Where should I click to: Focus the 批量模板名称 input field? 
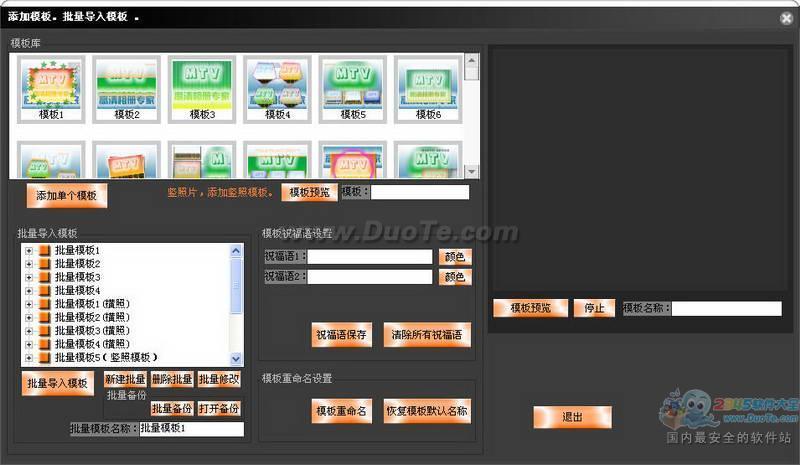[191, 429]
